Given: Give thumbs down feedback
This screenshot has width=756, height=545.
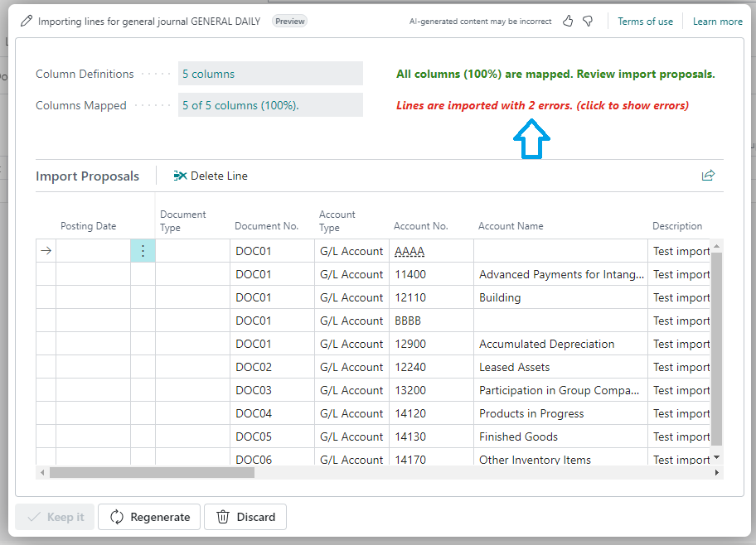Looking at the screenshot, I should (x=588, y=22).
